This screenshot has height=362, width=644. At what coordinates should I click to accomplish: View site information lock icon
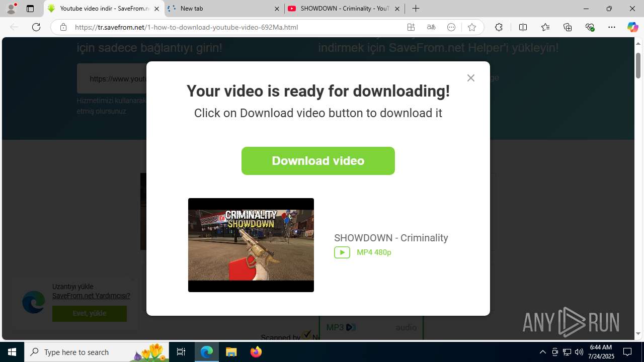[63, 27]
